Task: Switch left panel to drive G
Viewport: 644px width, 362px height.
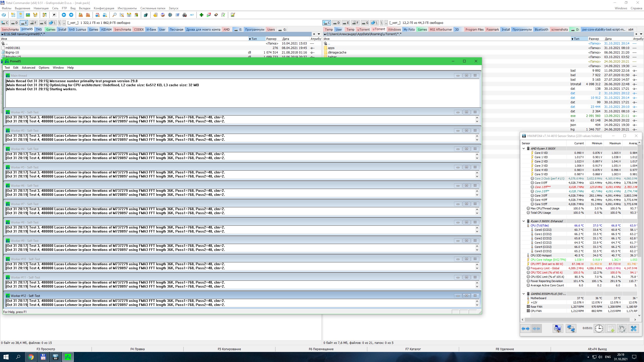Action: pyautogui.click(x=43, y=23)
